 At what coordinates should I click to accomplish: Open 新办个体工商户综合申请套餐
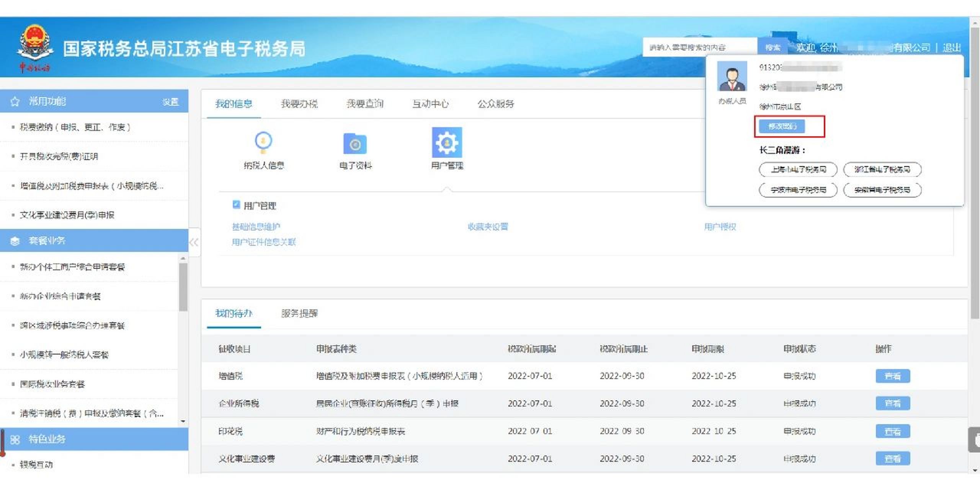coord(72,267)
